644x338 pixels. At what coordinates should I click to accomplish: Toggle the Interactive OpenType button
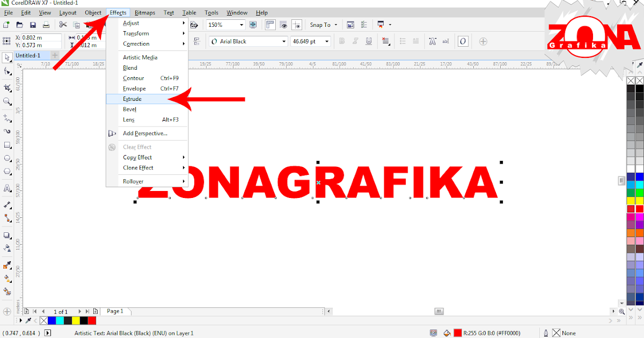463,41
